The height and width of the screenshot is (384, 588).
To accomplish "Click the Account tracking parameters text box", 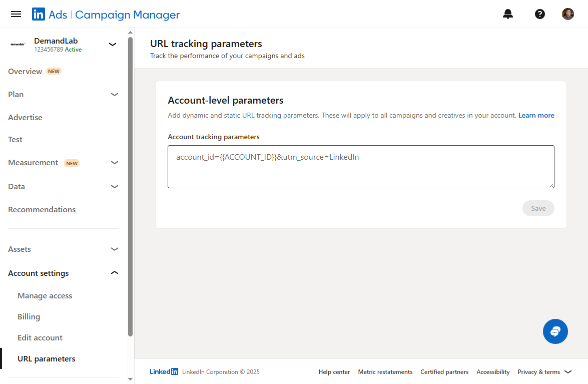I will 361,167.
